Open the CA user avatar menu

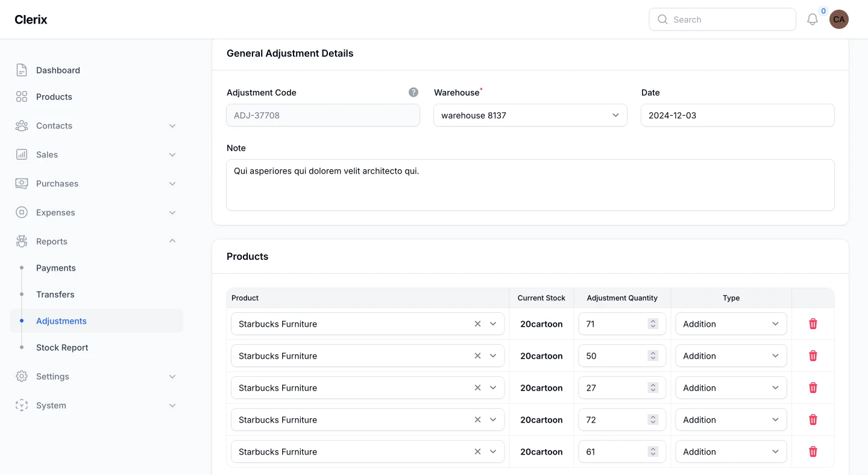(839, 19)
